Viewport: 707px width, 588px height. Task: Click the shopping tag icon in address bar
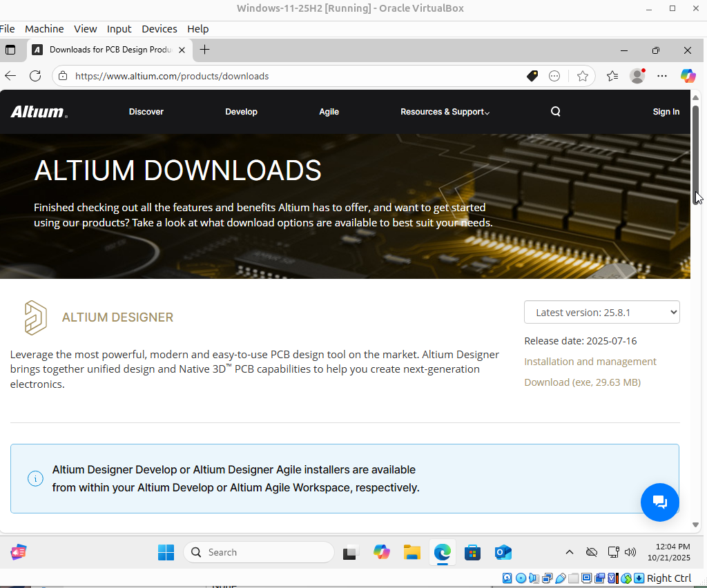[532, 76]
